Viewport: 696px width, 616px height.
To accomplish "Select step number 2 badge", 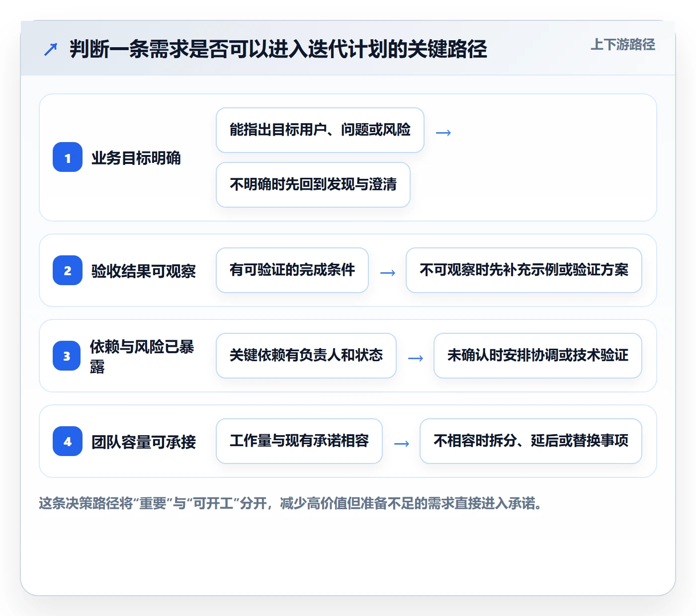I will click(68, 270).
